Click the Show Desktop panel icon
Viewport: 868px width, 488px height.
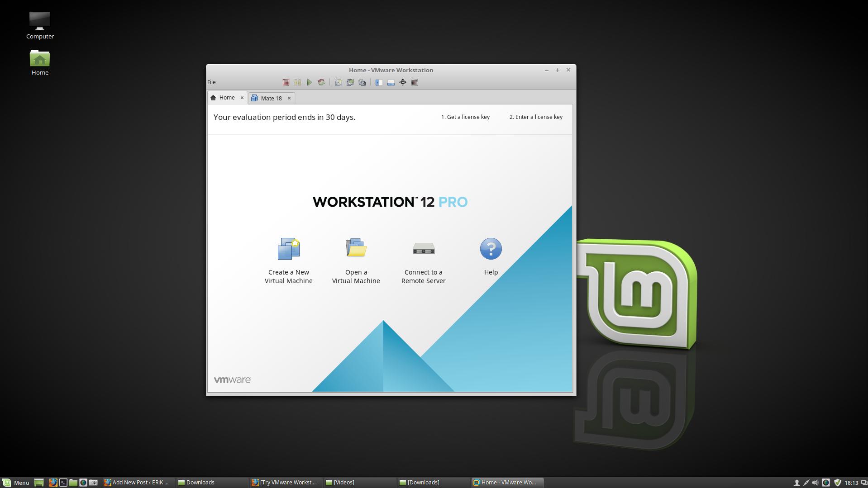(x=39, y=483)
